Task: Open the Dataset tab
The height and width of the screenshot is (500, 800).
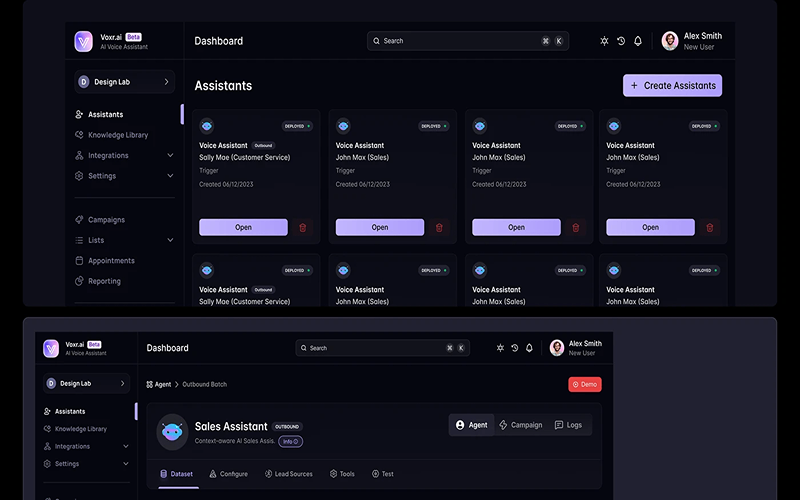Action: click(x=177, y=474)
